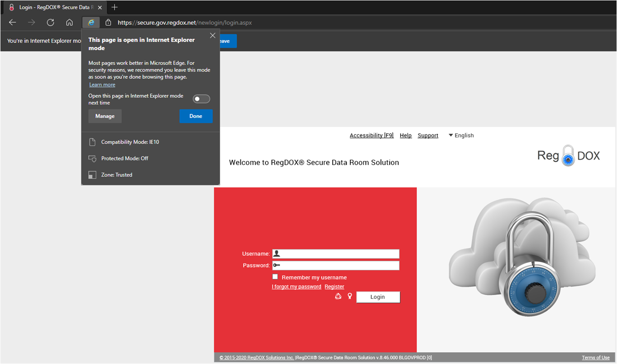
Task: Click the Zone Trusted icon
Action: (92, 175)
